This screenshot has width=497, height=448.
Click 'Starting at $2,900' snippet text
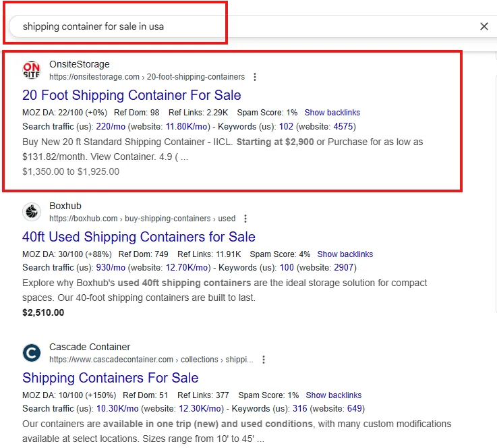(x=275, y=142)
